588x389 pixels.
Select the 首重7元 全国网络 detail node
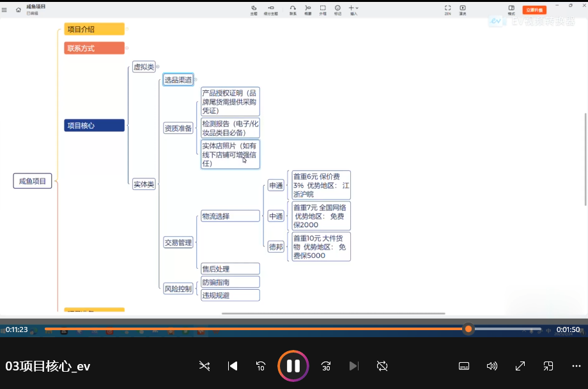coord(321,216)
